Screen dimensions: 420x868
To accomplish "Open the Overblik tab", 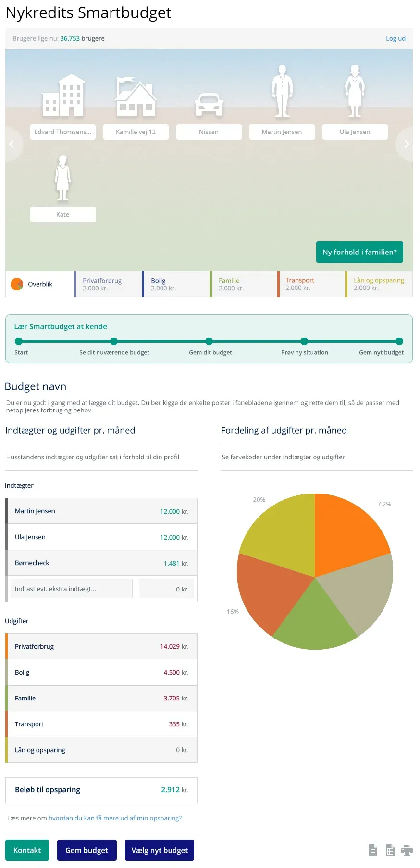I will [39, 284].
